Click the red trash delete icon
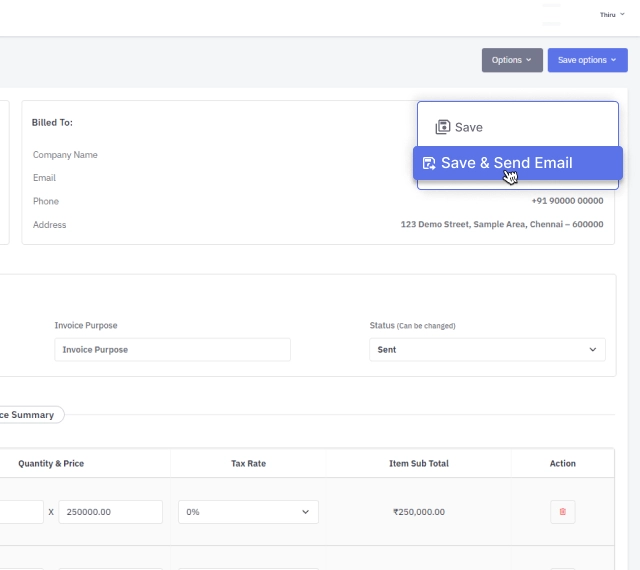This screenshot has width=640, height=570. click(x=562, y=512)
